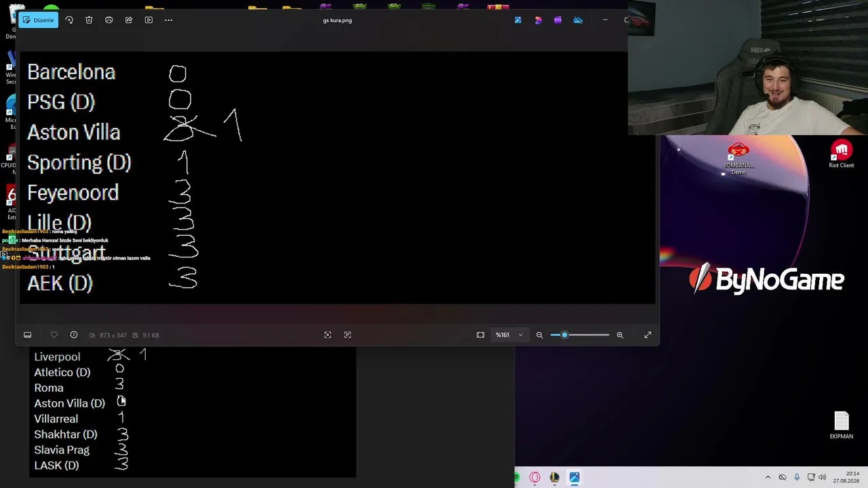Click the gs kura.png title text

(338, 20)
